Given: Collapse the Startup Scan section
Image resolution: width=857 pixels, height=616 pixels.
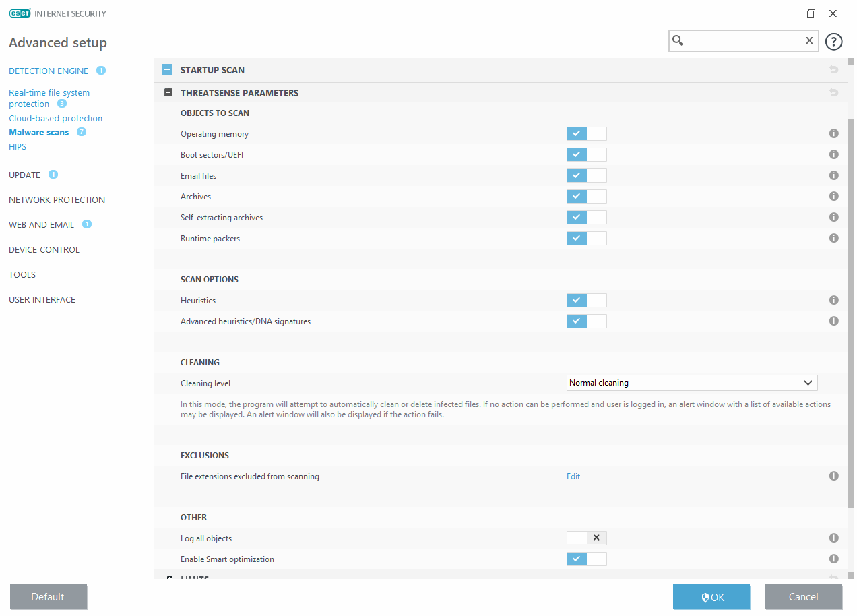Looking at the screenshot, I should click(168, 70).
